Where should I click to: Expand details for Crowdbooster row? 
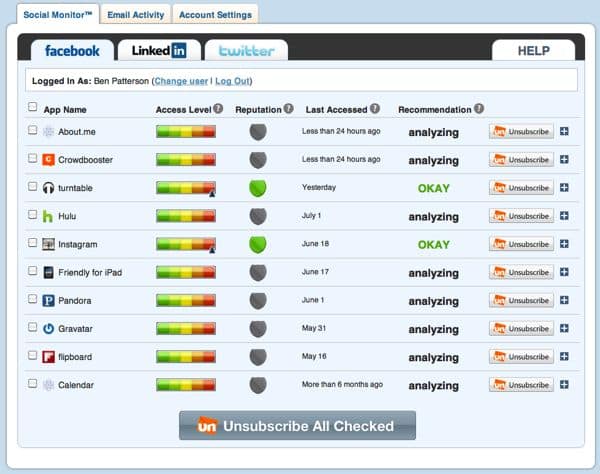564,160
